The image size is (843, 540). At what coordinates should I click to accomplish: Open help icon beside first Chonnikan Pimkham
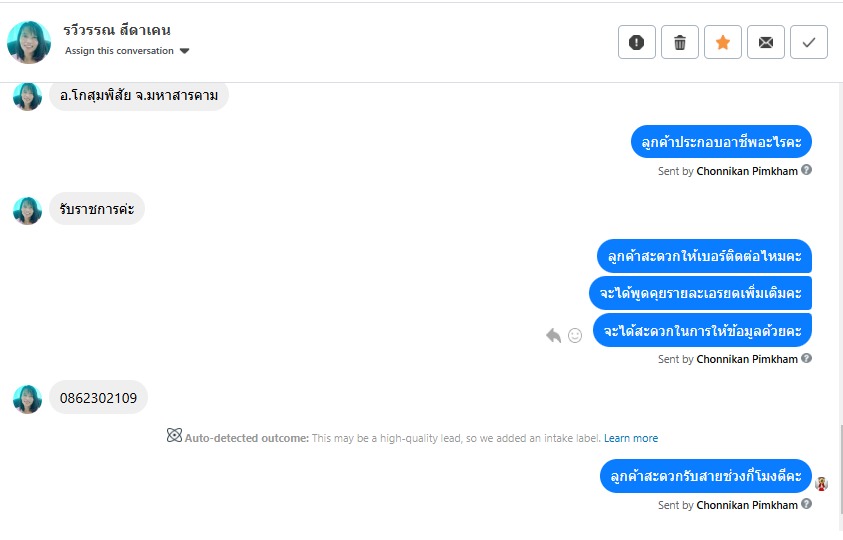pyautogui.click(x=807, y=170)
